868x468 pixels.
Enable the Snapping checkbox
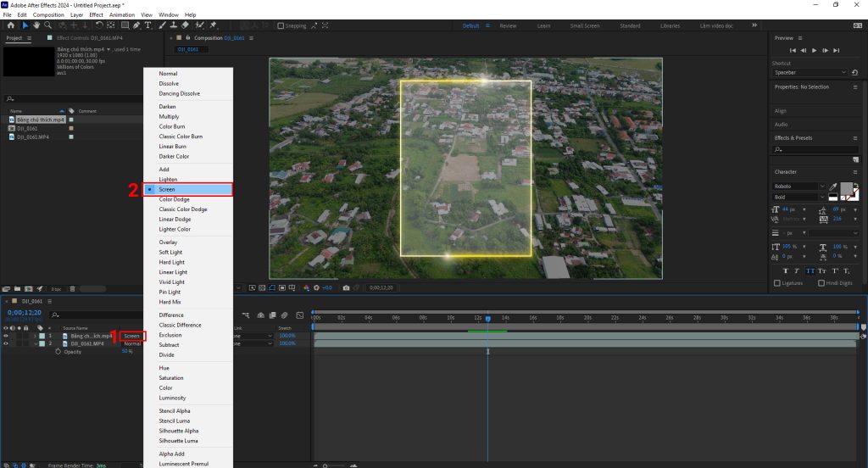point(281,26)
